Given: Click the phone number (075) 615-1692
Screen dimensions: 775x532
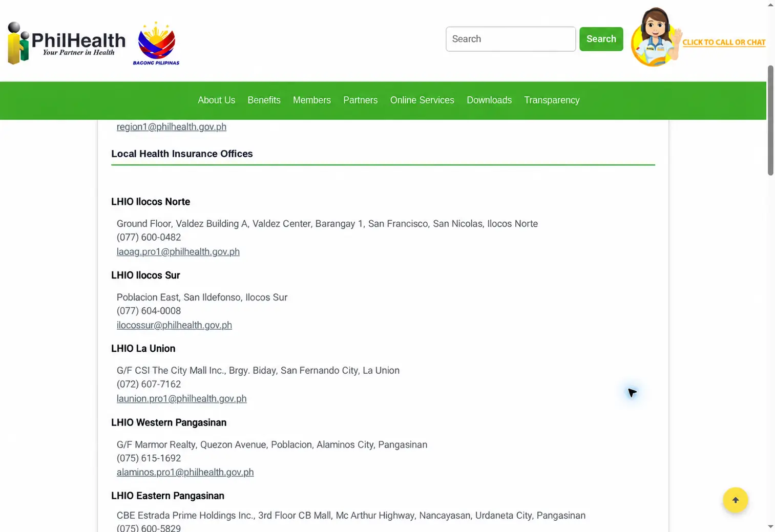Looking at the screenshot, I should [149, 458].
